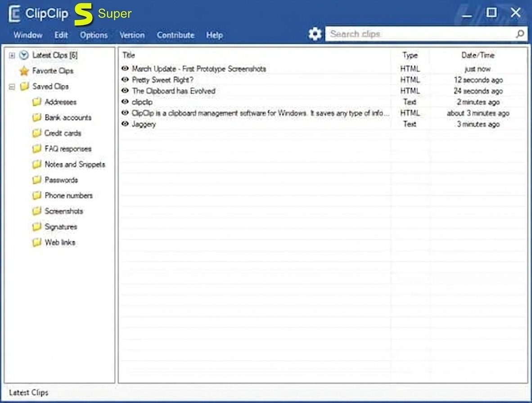Image resolution: width=532 pixels, height=403 pixels.
Task: Toggle eye icon for the Jaggery clip
Action: click(x=125, y=124)
